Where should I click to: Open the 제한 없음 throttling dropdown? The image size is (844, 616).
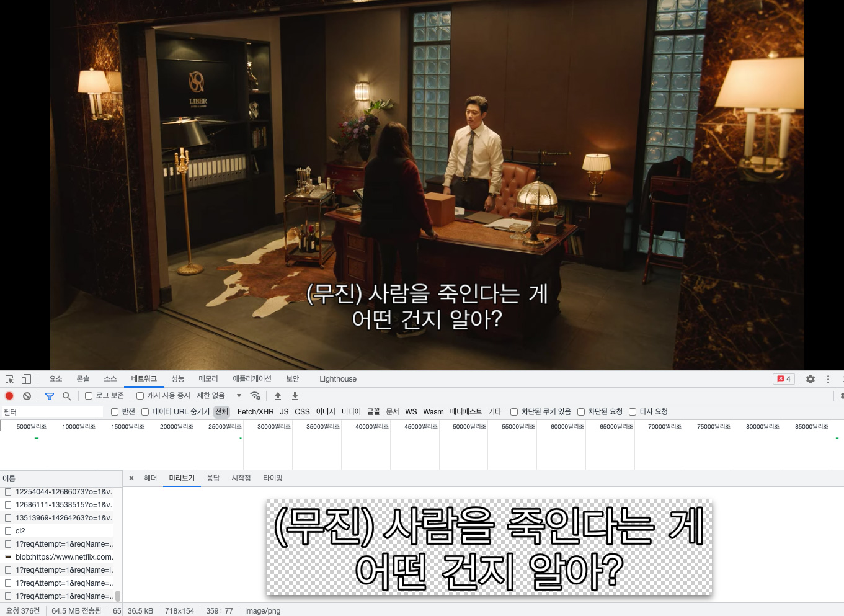(x=219, y=396)
